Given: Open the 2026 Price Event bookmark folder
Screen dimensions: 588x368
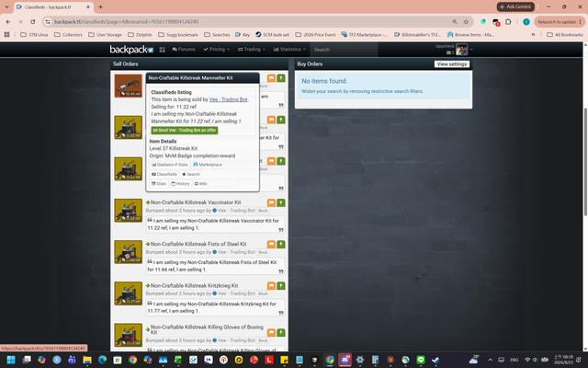Looking at the screenshot, I should click(315, 35).
